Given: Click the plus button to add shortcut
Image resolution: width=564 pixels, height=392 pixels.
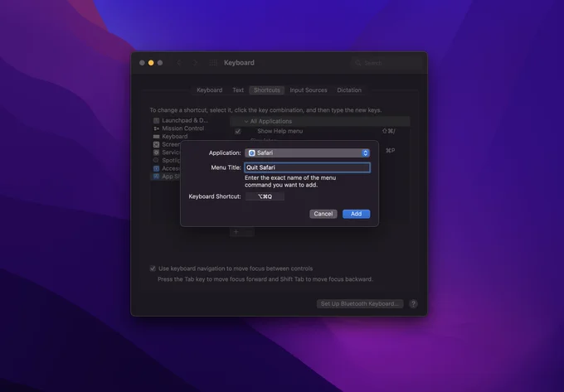Looking at the screenshot, I should point(236,232).
